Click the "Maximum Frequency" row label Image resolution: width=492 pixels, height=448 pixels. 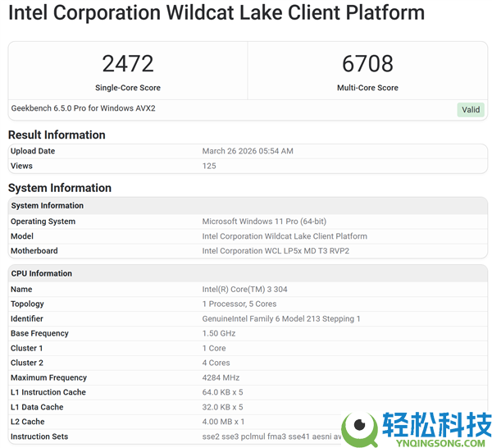pos(48,377)
